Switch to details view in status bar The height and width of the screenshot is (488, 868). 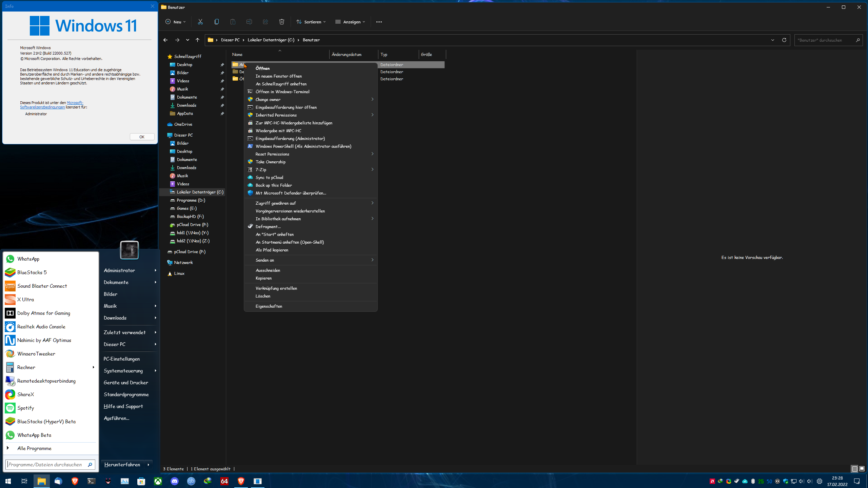coord(854,469)
